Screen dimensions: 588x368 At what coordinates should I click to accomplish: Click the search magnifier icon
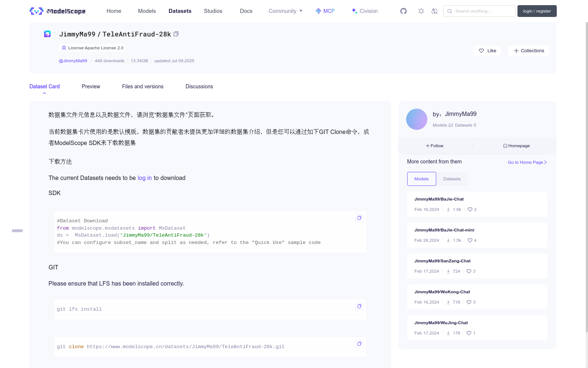click(449, 11)
